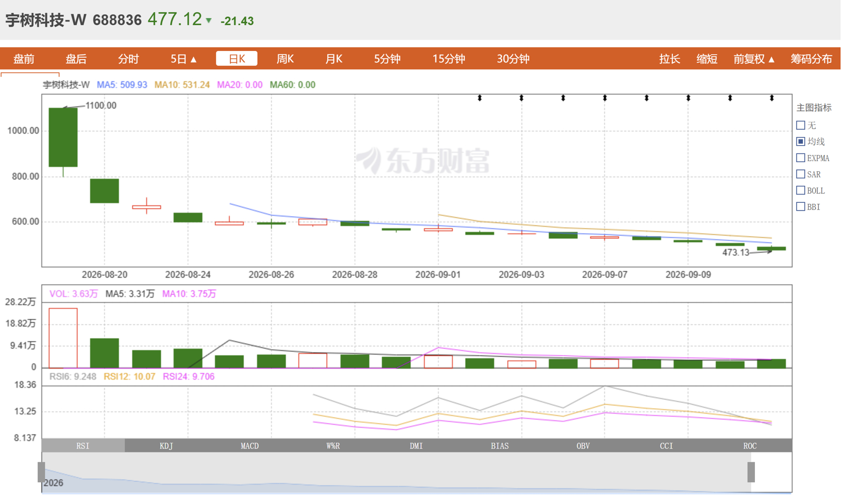Expand the 5日 dropdown
Screen dimensions: 845x504
tap(183, 59)
